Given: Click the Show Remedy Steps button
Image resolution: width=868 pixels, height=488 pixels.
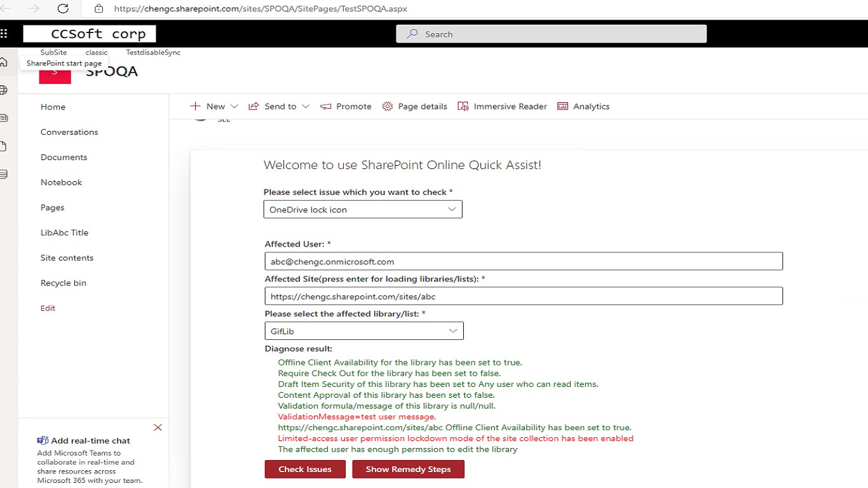Looking at the screenshot, I should click(x=408, y=469).
